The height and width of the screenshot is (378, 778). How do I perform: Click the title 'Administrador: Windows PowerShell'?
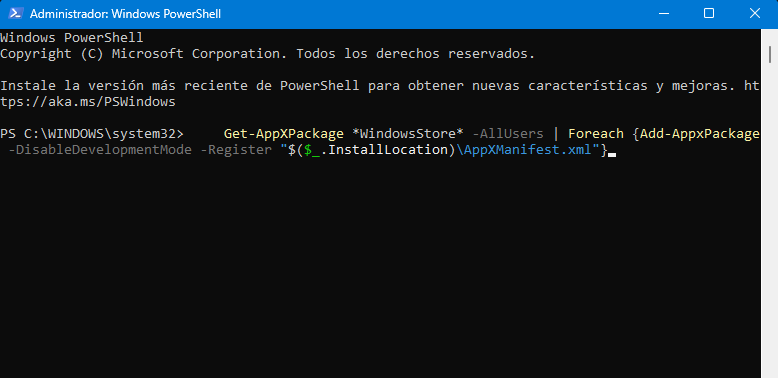[x=126, y=14]
